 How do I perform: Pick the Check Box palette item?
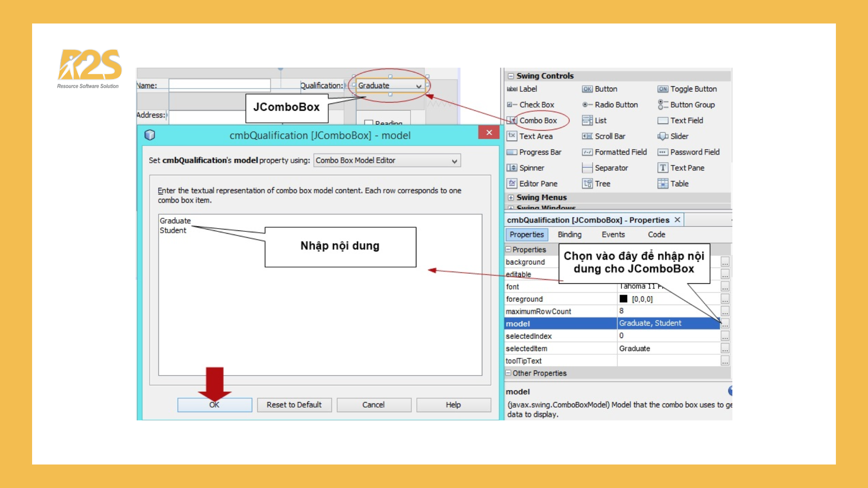click(531, 105)
